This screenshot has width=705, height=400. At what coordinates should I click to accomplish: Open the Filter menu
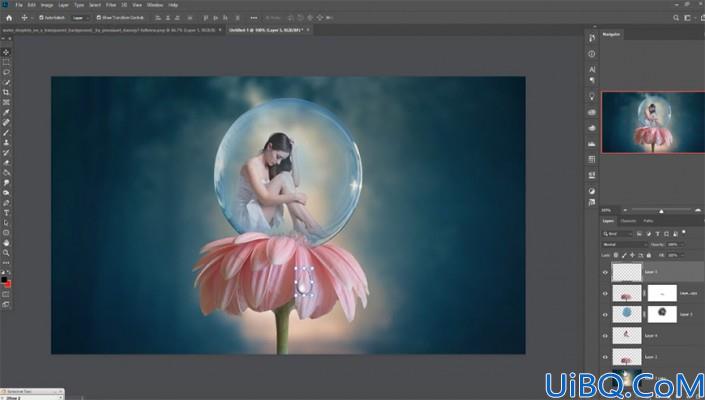pyautogui.click(x=111, y=5)
